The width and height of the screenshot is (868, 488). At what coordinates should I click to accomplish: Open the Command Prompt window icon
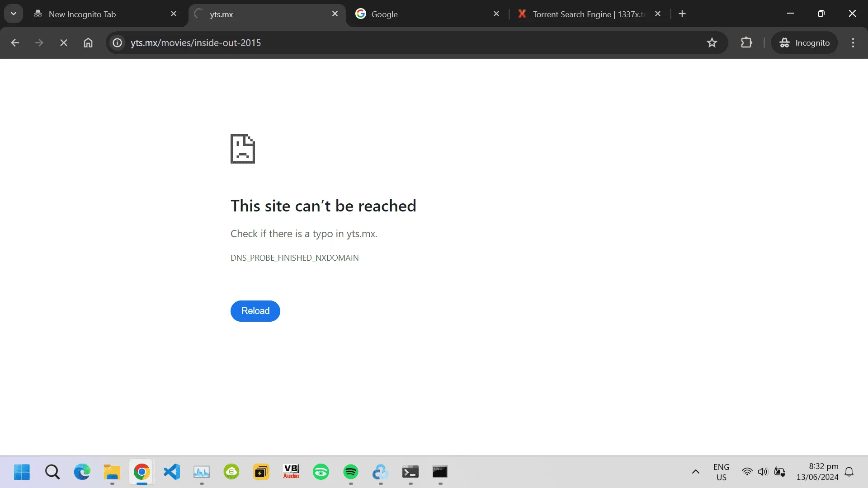pos(440,472)
